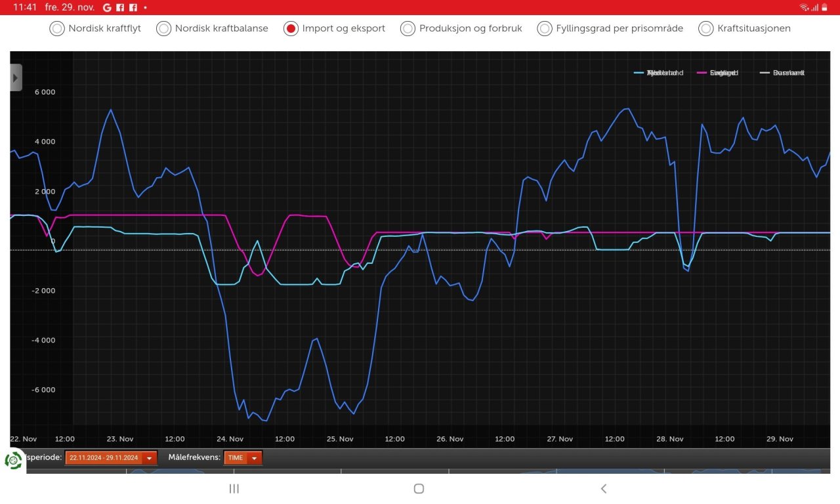The height and width of the screenshot is (504, 840).
Task: Tap the green circular floating icon
Action: click(13, 460)
